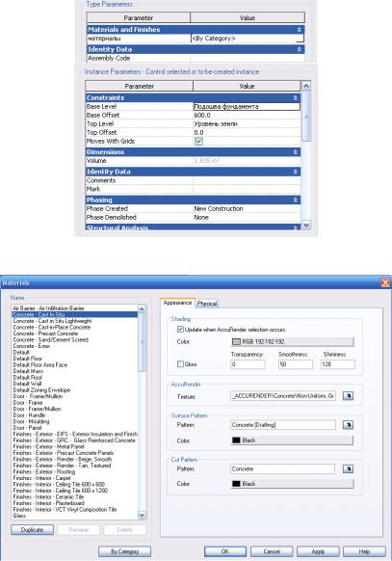The height and width of the screenshot is (561, 392).
Task: Switch to the Appearance tab
Action: (x=177, y=303)
